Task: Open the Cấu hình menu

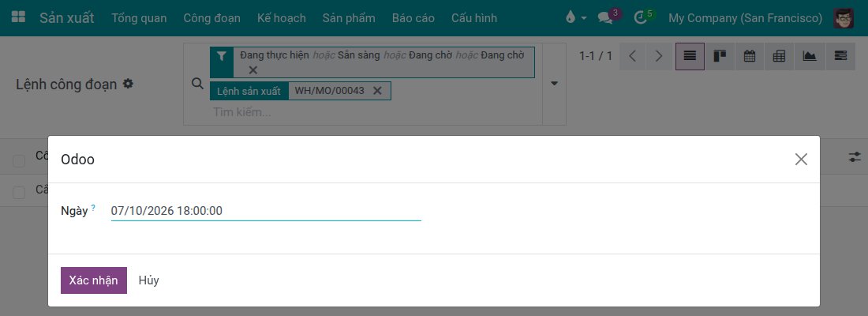Action: [474, 17]
